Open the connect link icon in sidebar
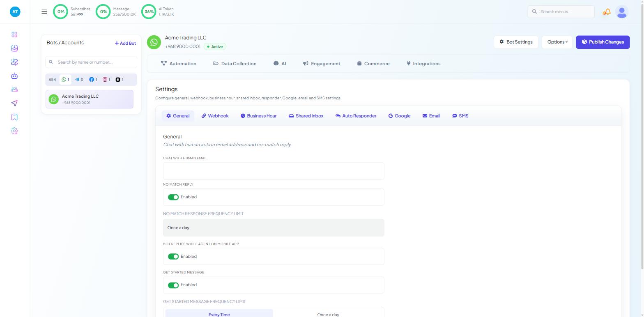 (x=14, y=62)
